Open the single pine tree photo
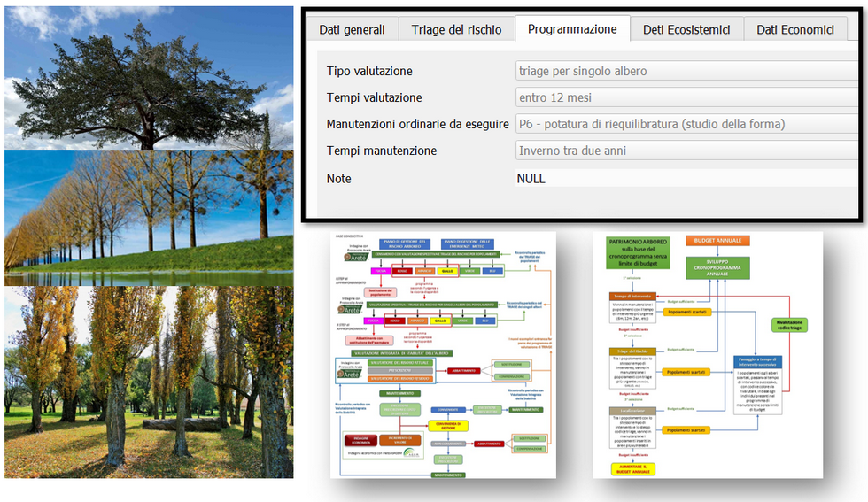 click(x=149, y=78)
